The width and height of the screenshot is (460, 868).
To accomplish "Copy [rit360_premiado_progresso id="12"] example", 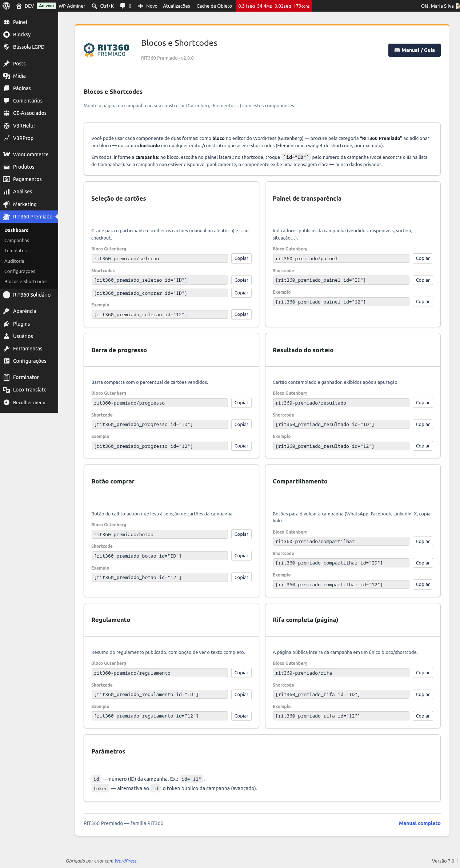I will 241,446.
